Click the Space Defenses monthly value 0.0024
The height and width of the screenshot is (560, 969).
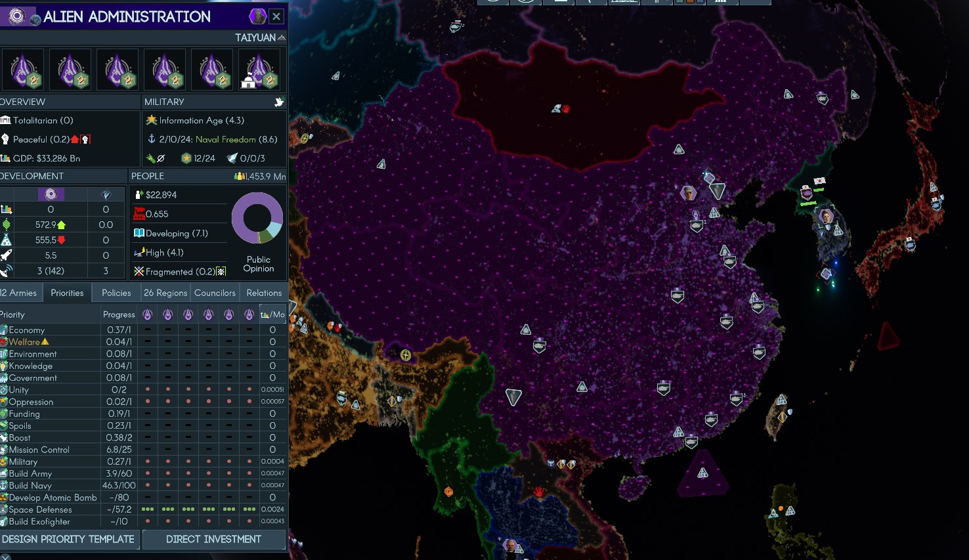tap(272, 509)
